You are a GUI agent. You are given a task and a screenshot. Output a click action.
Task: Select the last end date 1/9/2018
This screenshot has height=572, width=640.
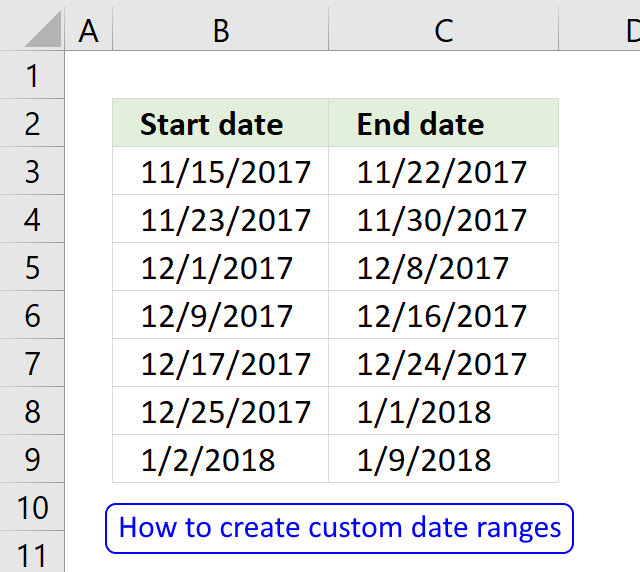point(443,460)
